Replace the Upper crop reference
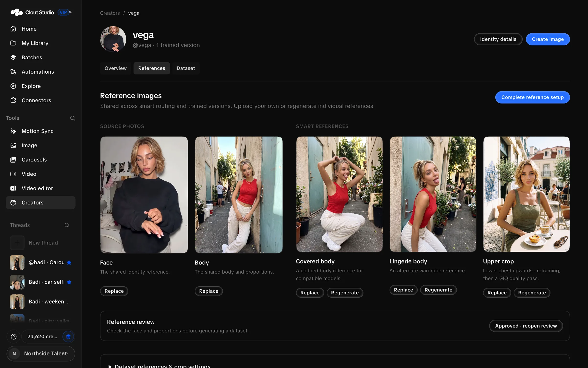The width and height of the screenshot is (588, 368). [497, 293]
